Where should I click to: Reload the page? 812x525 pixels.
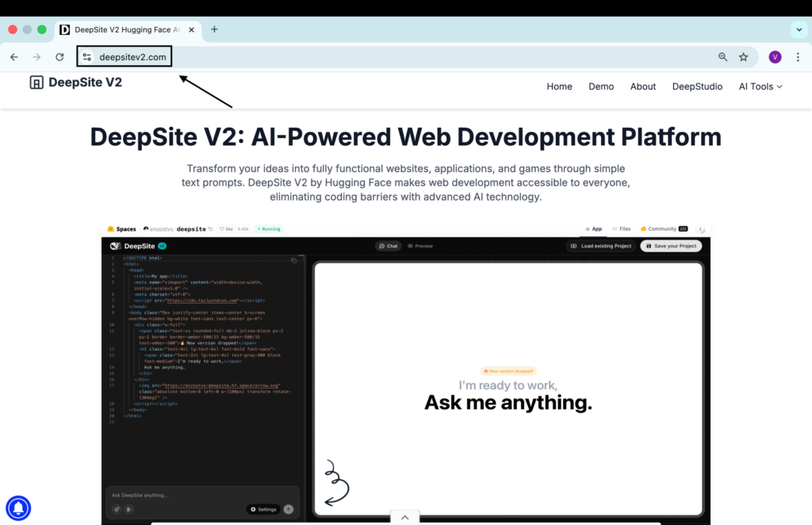59,57
